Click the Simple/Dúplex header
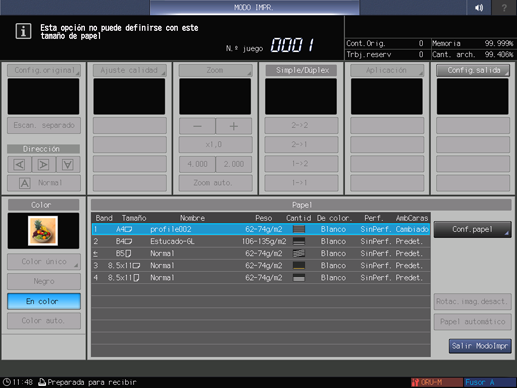Screen dimensions: 517x388 (x=301, y=70)
